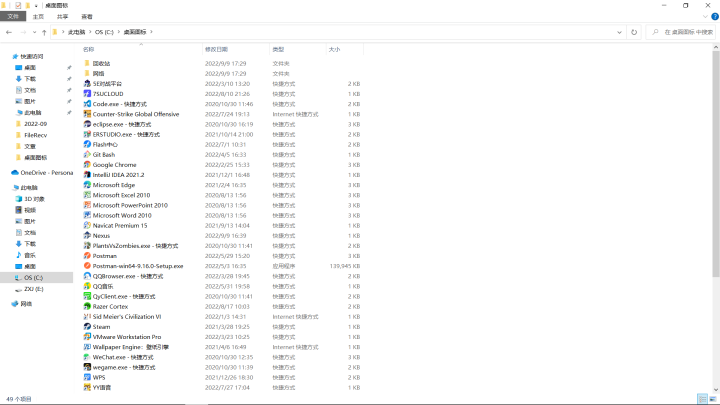Switch to details view in status bar
720x405 pixels.
point(702,399)
